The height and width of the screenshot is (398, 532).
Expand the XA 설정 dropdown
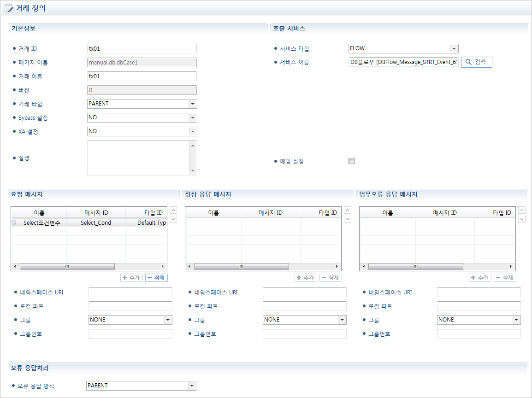point(193,131)
